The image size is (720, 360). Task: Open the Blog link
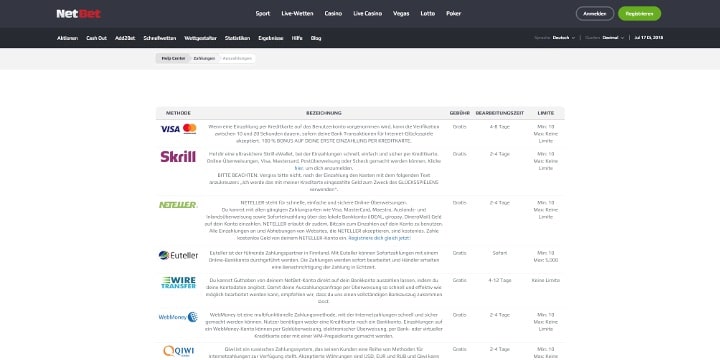click(x=316, y=38)
